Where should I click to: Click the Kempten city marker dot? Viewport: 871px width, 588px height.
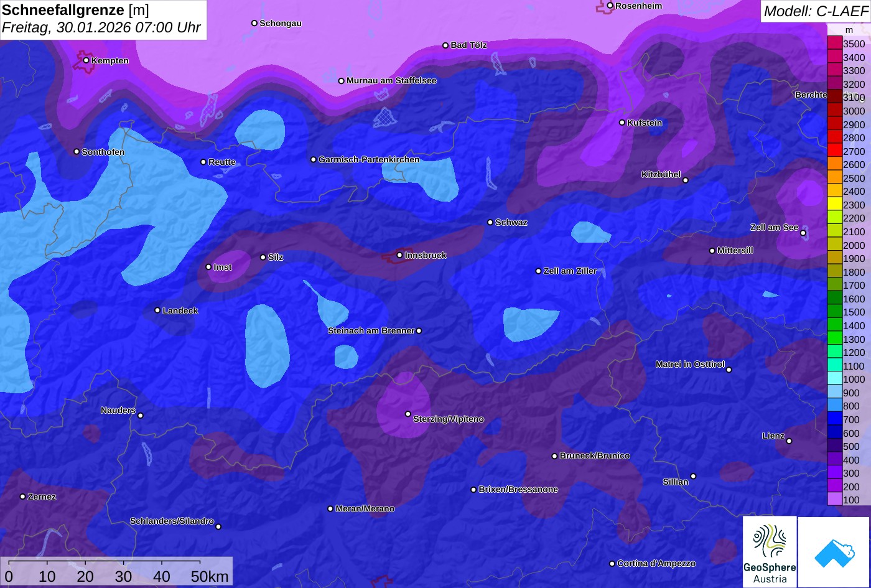click(86, 60)
